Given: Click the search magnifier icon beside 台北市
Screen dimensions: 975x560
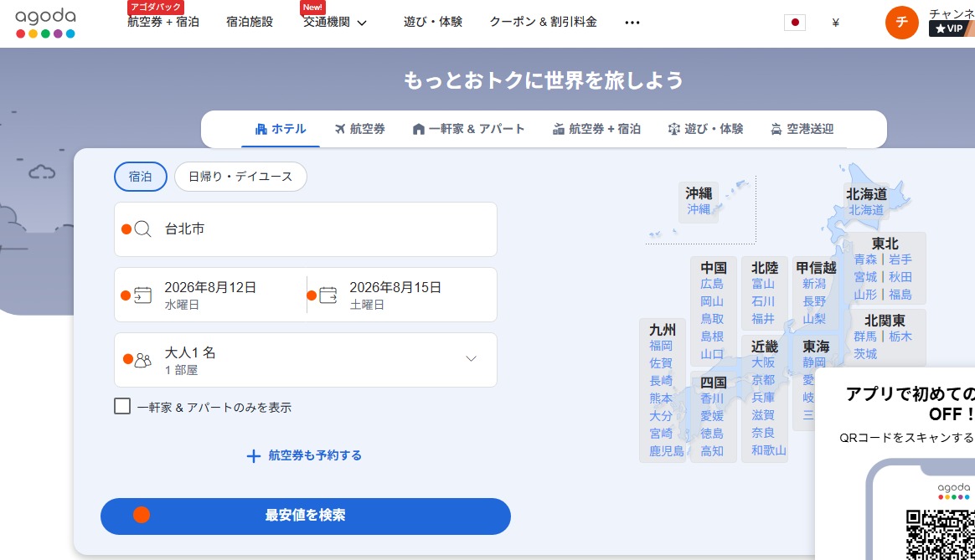Looking at the screenshot, I should tap(142, 229).
